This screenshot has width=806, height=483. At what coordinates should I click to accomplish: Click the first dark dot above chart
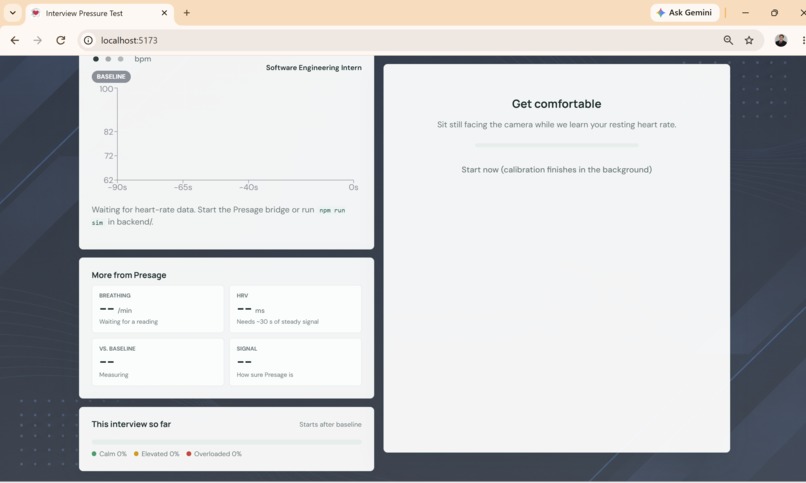pos(96,59)
